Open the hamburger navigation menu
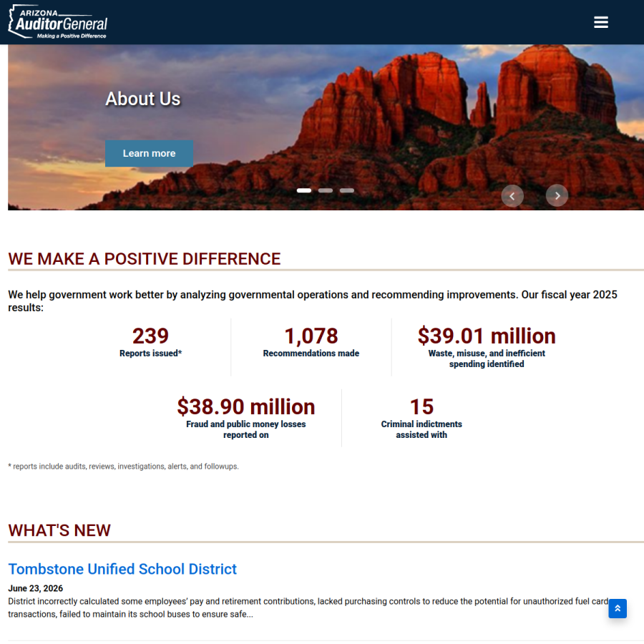Viewport: 644px width, 644px height. [600, 22]
